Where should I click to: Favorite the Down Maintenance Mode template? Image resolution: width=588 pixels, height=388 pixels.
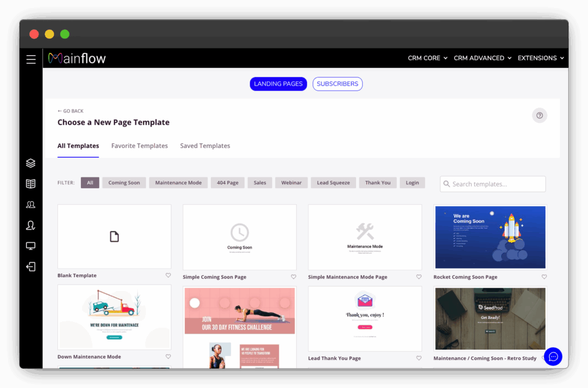click(x=168, y=356)
